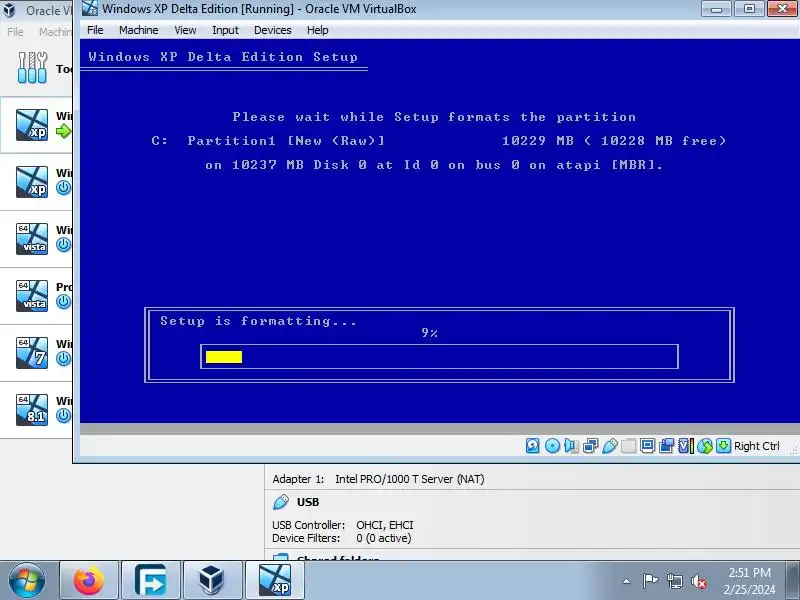Click the recording status icon

coord(666,446)
